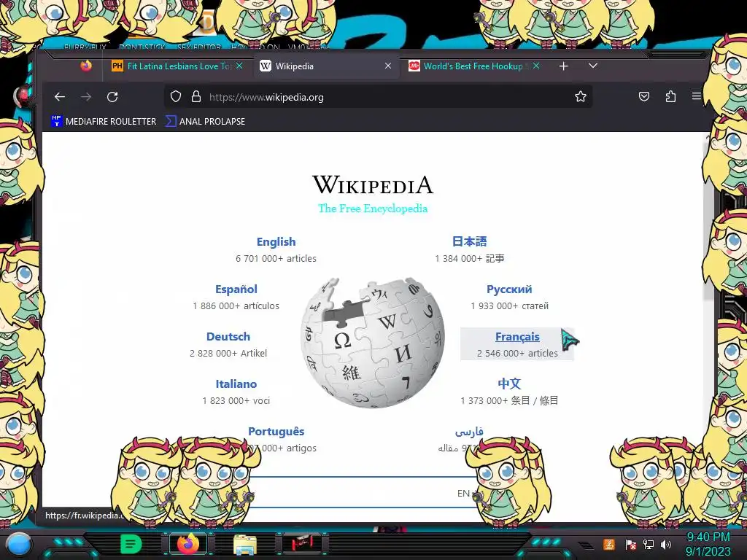Bookmark this page with the star icon
Viewport: 747px width, 560px height.
click(580, 97)
